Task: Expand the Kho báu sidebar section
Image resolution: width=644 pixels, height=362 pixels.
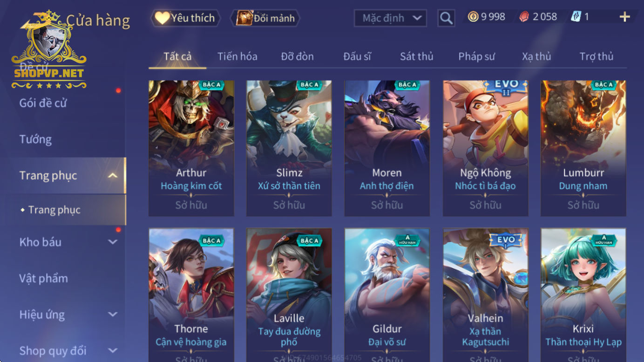Action: [112, 242]
